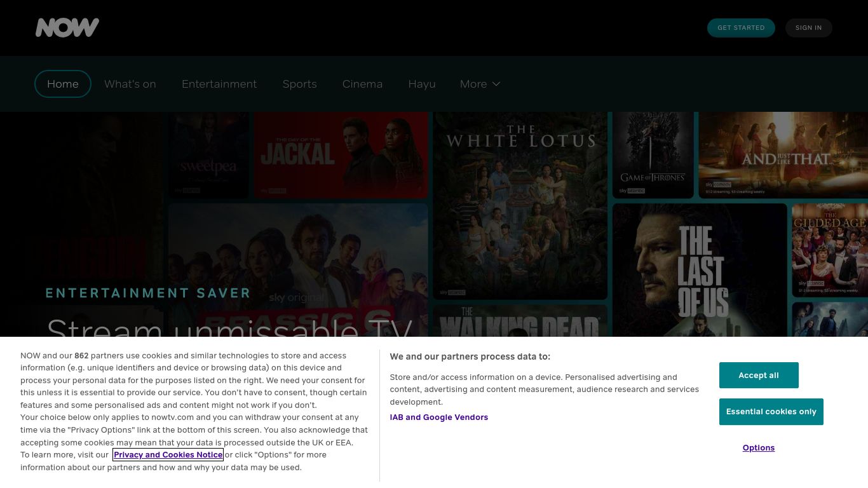Go to the Entertainment tab
868x488 pixels.
(x=219, y=84)
